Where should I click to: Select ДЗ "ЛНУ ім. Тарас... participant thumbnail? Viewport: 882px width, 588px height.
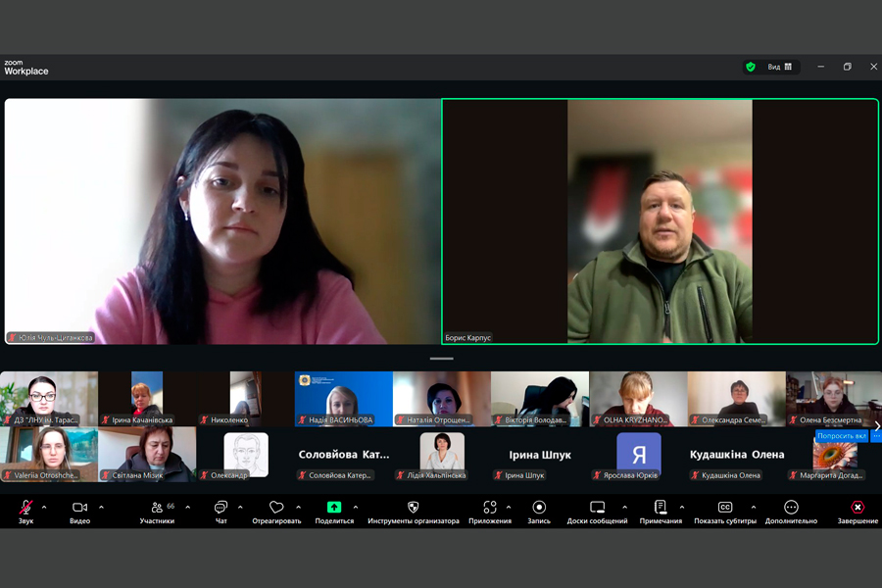(49, 399)
